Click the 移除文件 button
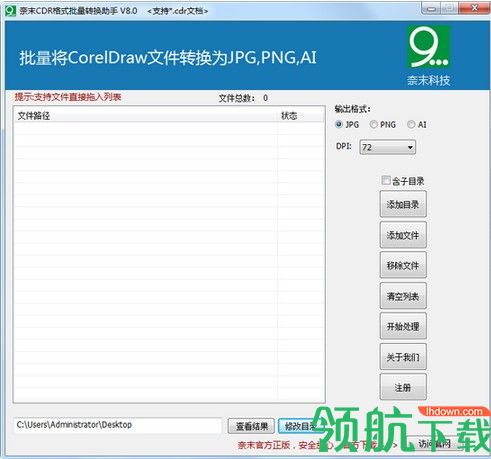The height and width of the screenshot is (459, 491). [403, 265]
